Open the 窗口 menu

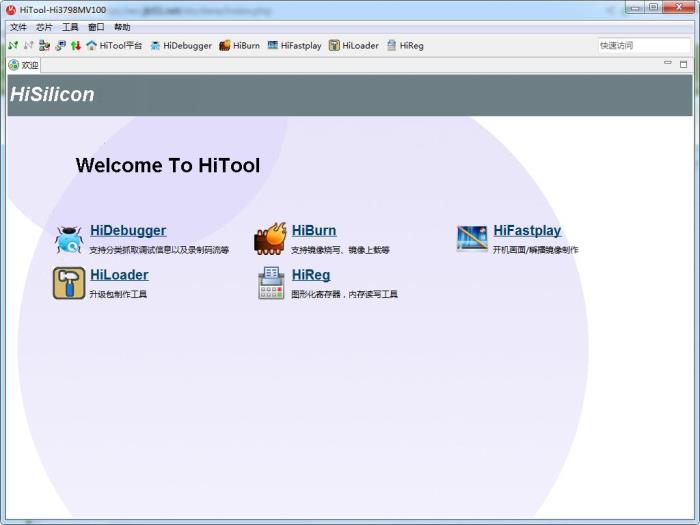(96, 27)
